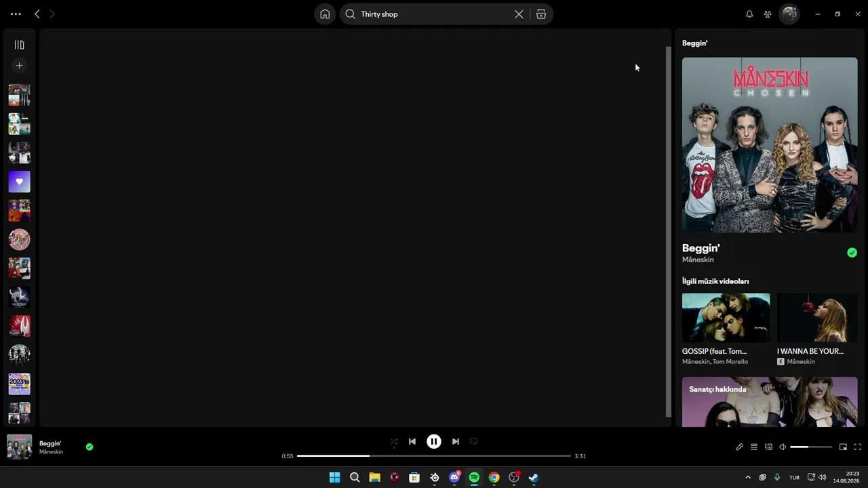Skip to the previous track
The height and width of the screenshot is (488, 868).
coord(412,442)
